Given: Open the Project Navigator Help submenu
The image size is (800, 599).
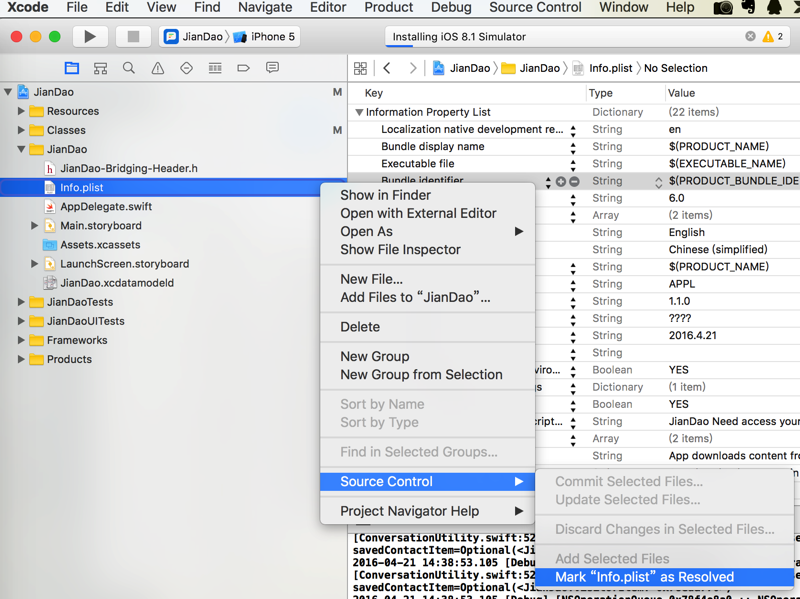Looking at the screenshot, I should [428, 511].
